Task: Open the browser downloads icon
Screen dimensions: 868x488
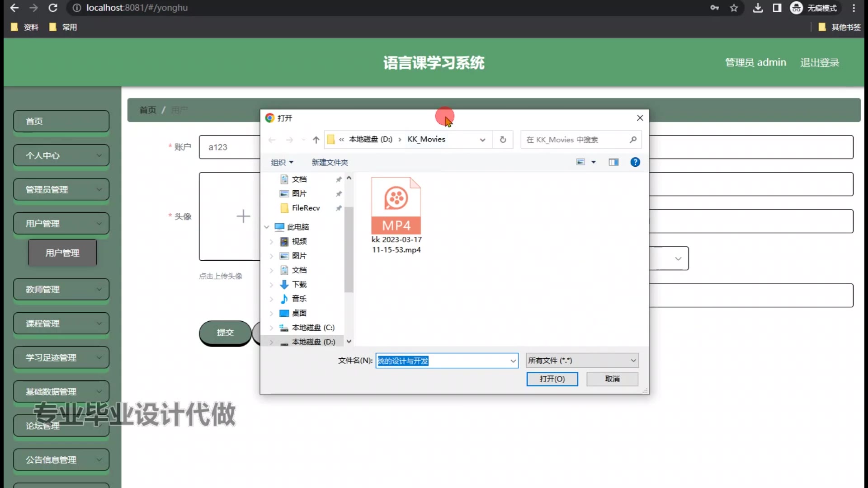Action: (758, 8)
